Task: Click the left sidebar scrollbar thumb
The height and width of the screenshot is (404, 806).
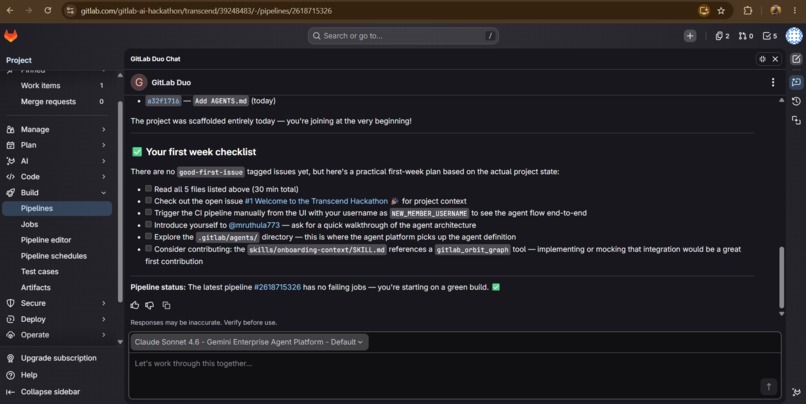Action: [x=120, y=200]
